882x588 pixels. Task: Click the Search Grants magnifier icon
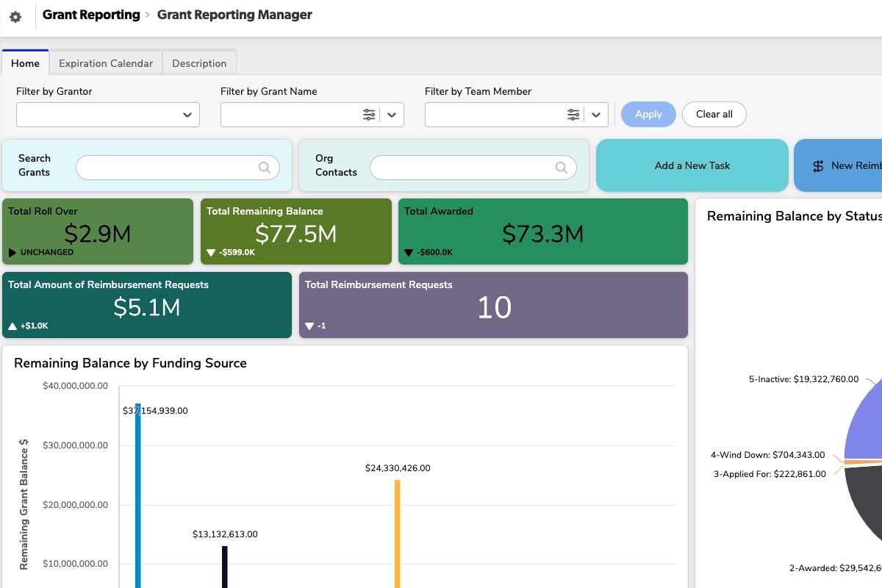(x=265, y=168)
